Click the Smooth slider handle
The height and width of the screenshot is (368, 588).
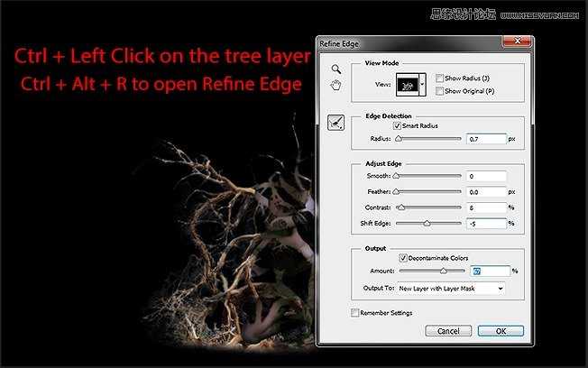point(396,176)
